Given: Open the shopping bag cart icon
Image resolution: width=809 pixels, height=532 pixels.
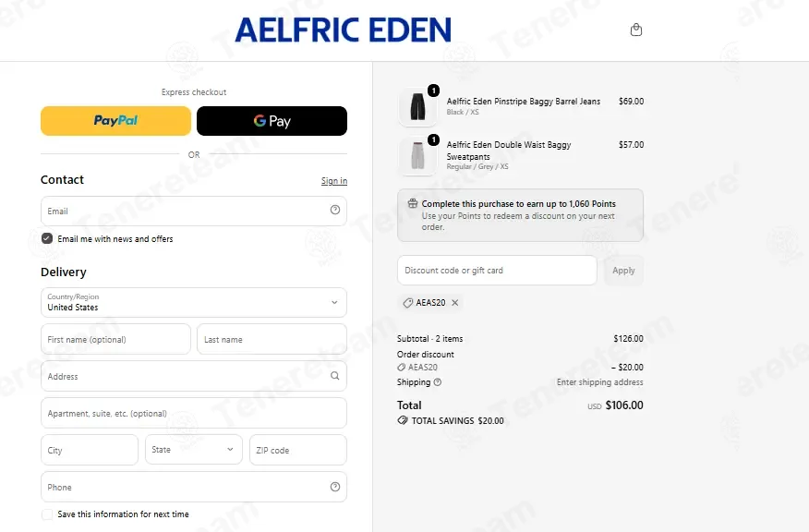Looking at the screenshot, I should (636, 30).
